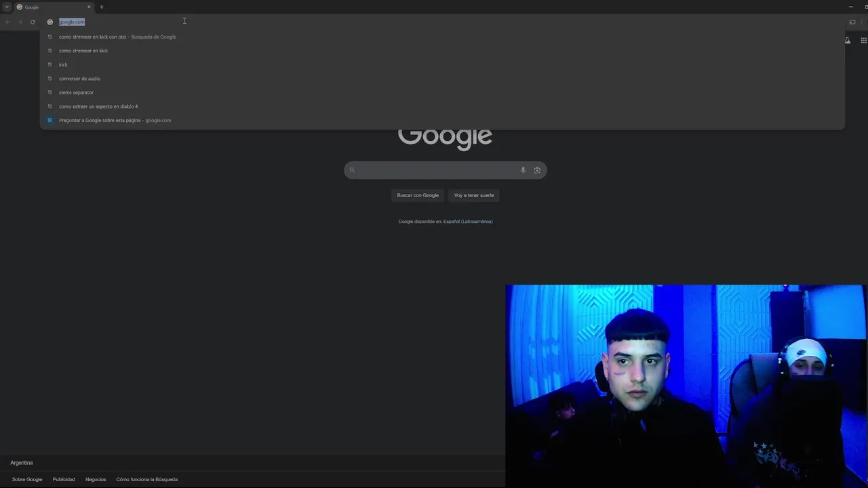This screenshot has height=488, width=868.
Task: Choose suggestion 'como stremear en kick con obs'
Action: pos(442,37)
